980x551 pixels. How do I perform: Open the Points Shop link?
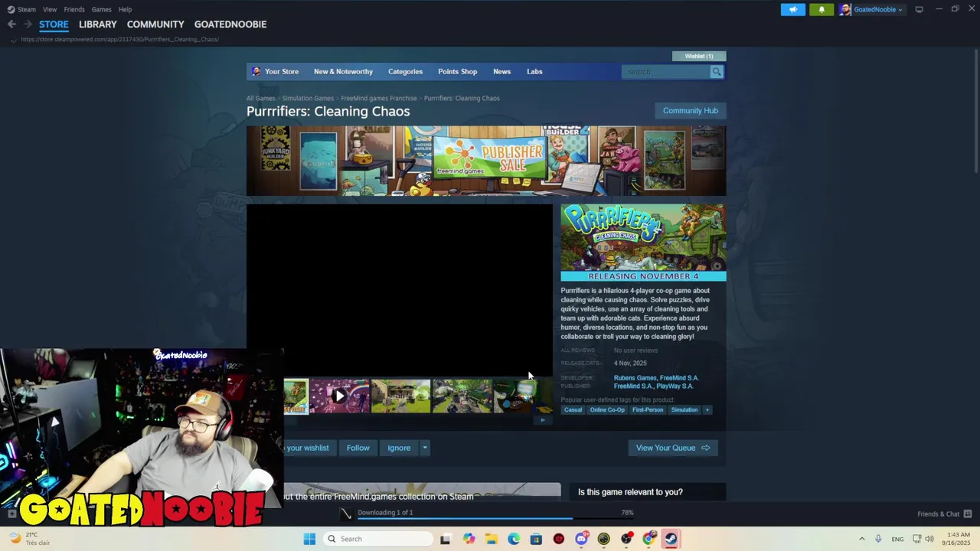457,72
